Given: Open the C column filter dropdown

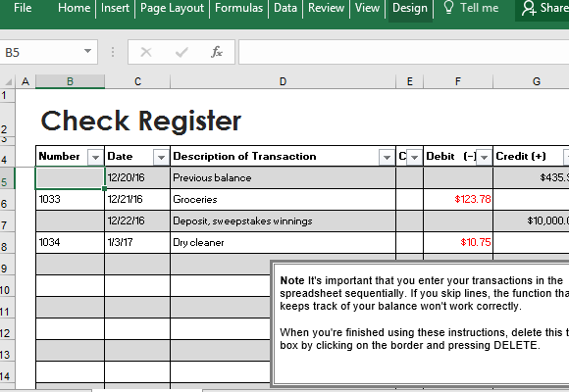Looking at the screenshot, I should click(414, 157).
